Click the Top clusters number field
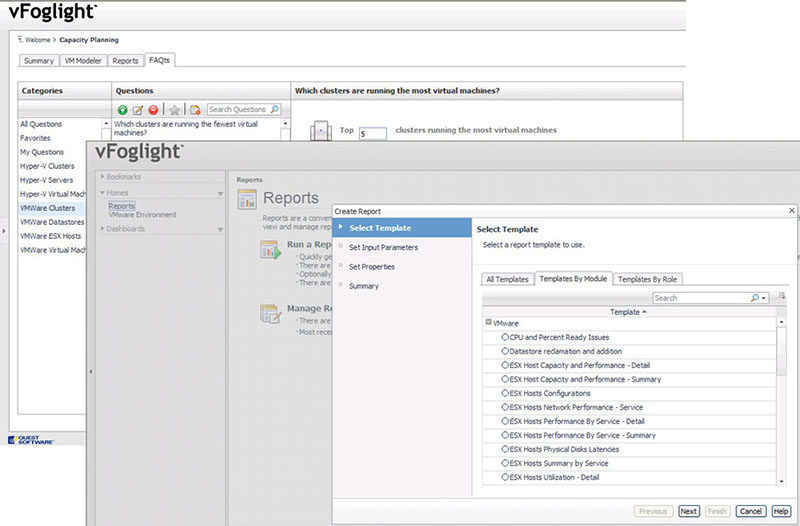Image resolution: width=800 pixels, height=526 pixels. tap(372, 134)
